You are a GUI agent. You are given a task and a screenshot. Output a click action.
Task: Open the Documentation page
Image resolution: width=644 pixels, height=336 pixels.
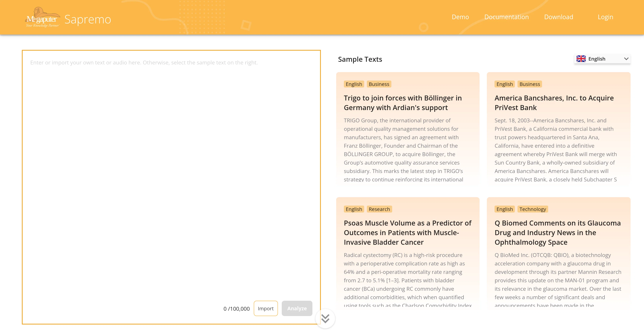point(507,17)
